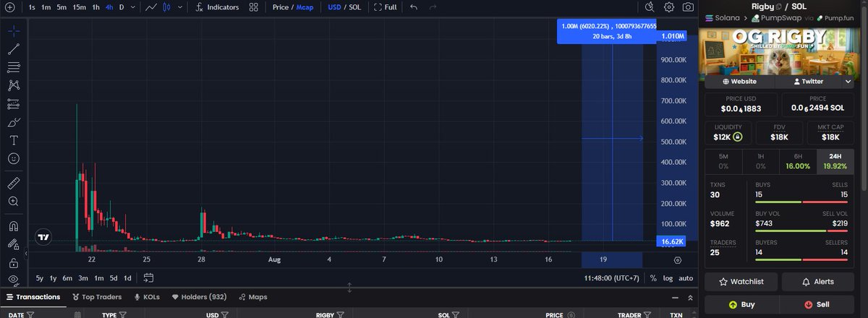Image resolution: width=868 pixels, height=318 pixels.
Task: Open the token Twitter link
Action: 808,82
